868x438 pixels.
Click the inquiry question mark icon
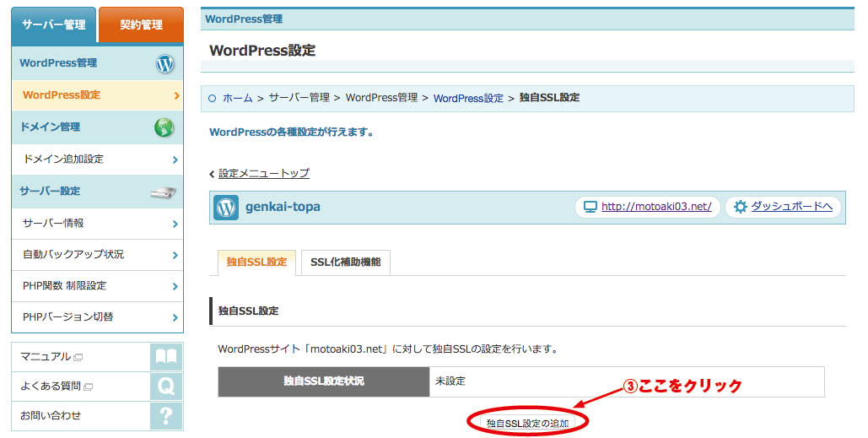point(165,415)
